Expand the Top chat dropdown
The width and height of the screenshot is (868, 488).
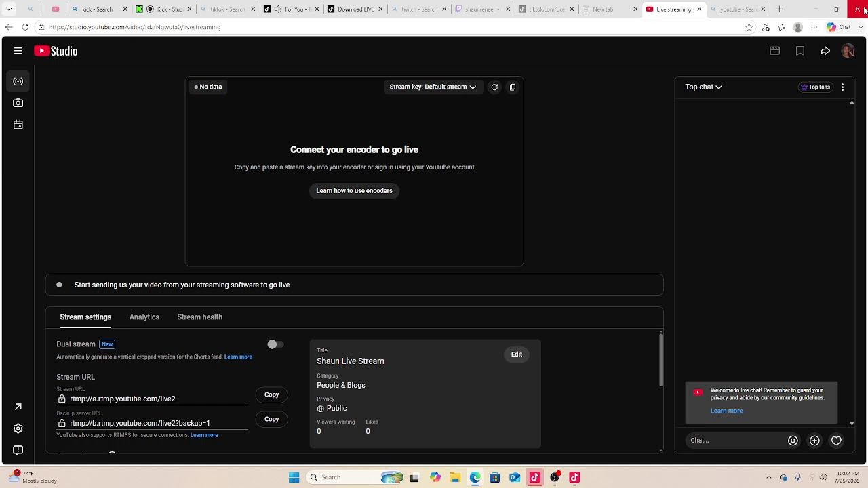click(x=703, y=87)
